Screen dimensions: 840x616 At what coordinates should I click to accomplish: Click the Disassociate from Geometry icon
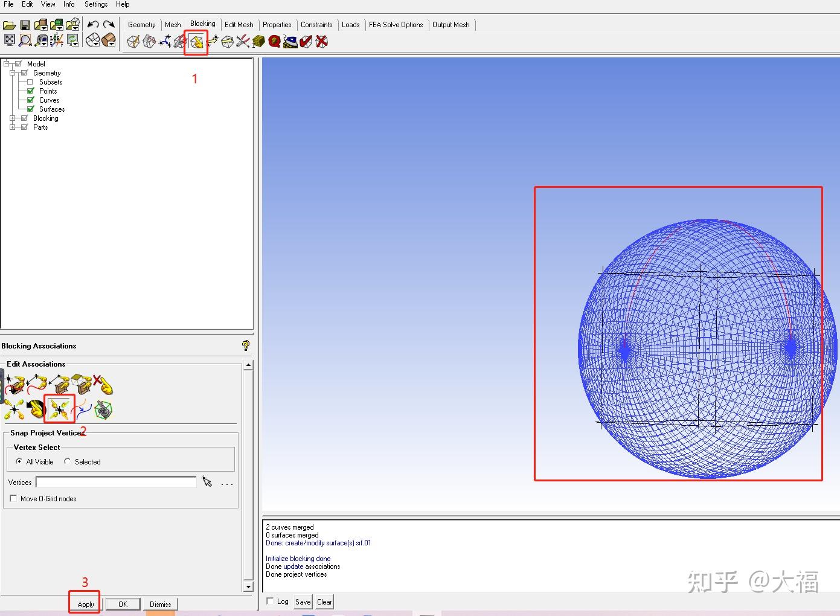(103, 383)
